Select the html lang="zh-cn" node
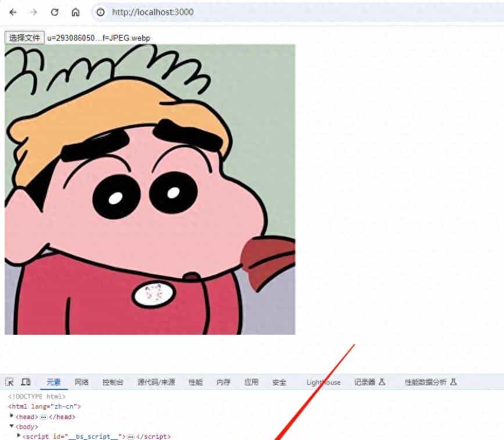504x440 pixels. point(44,406)
